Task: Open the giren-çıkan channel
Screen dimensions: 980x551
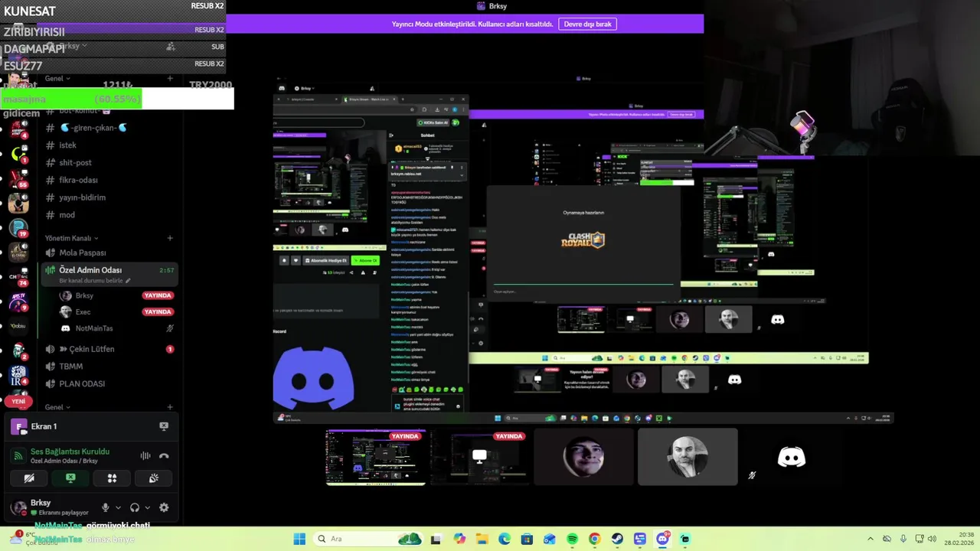Action: click(x=109, y=128)
